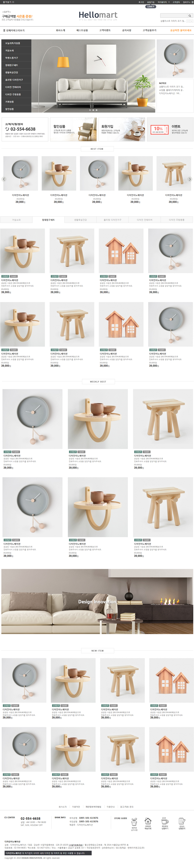Expand the 마이페이지 dropdown in top bar
Image resolution: width=194 pixels, height=868 pixels.
(164, 2)
